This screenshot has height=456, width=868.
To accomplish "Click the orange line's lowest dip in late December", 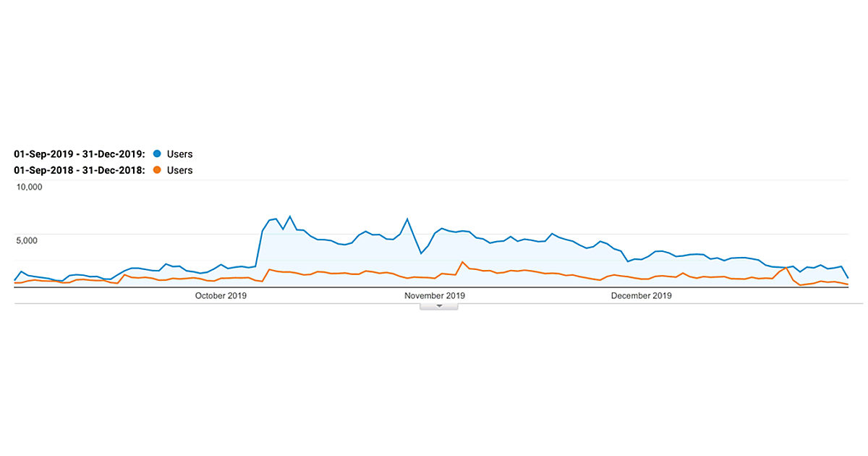I will (x=800, y=285).
